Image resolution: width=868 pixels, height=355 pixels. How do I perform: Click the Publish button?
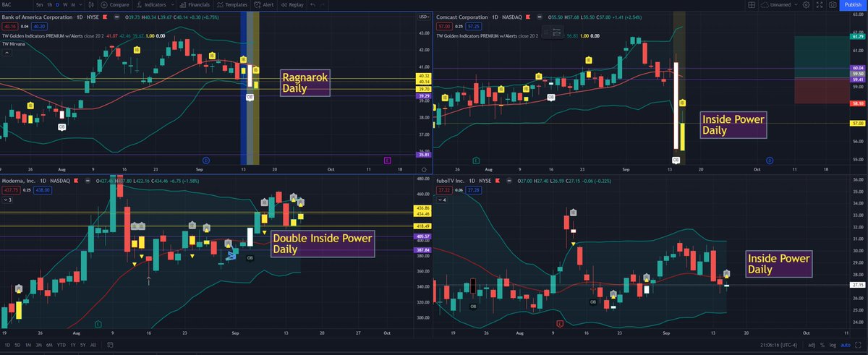tap(853, 5)
